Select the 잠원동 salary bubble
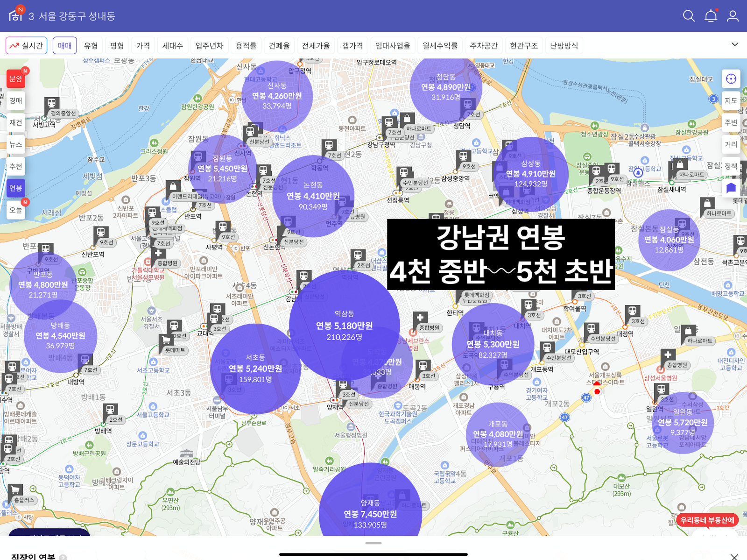747x560 pixels. (222, 169)
